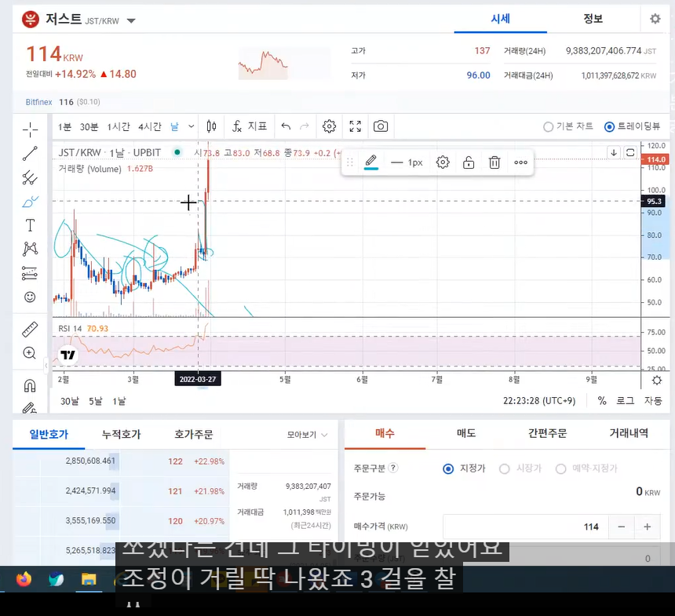Switch to 시세 tab
This screenshot has height=616, width=675.
(x=500, y=19)
